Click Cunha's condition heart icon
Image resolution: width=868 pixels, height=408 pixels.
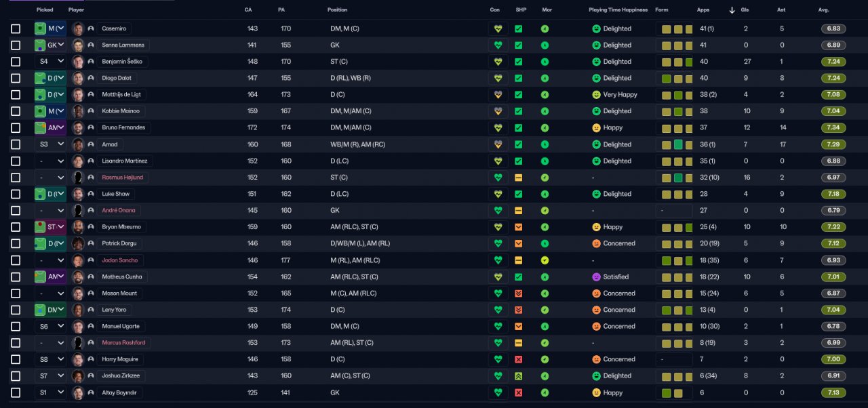pos(498,277)
